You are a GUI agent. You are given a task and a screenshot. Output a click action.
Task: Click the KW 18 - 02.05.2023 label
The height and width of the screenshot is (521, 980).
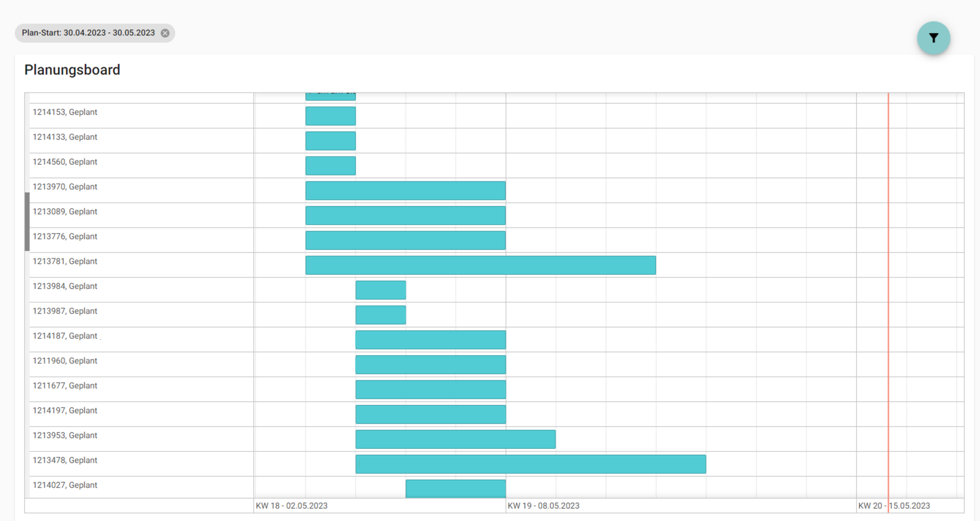click(x=291, y=506)
